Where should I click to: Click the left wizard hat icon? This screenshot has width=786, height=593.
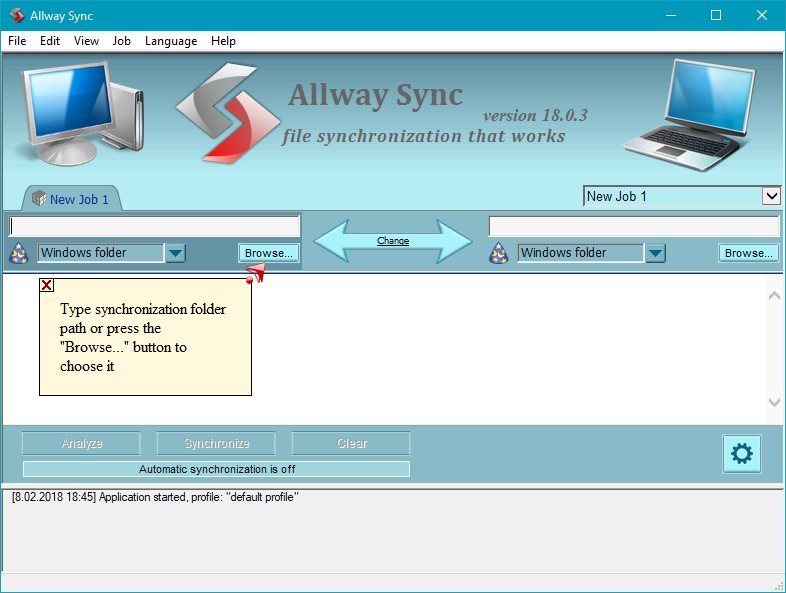[x=19, y=253]
